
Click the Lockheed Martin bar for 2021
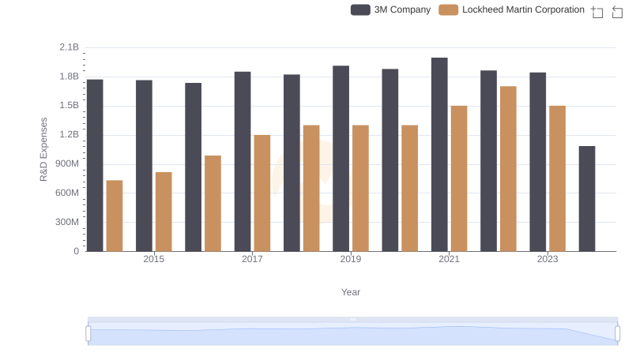pos(459,178)
